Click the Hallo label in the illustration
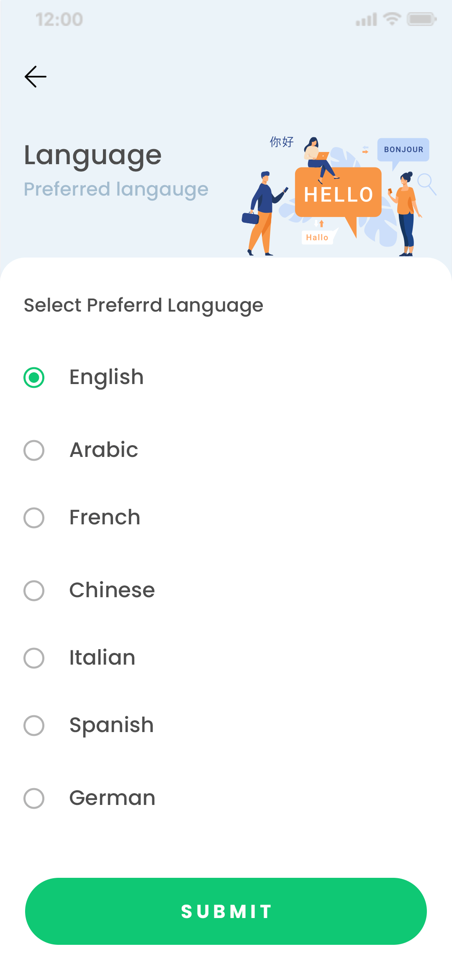The image size is (452, 980). tap(318, 237)
